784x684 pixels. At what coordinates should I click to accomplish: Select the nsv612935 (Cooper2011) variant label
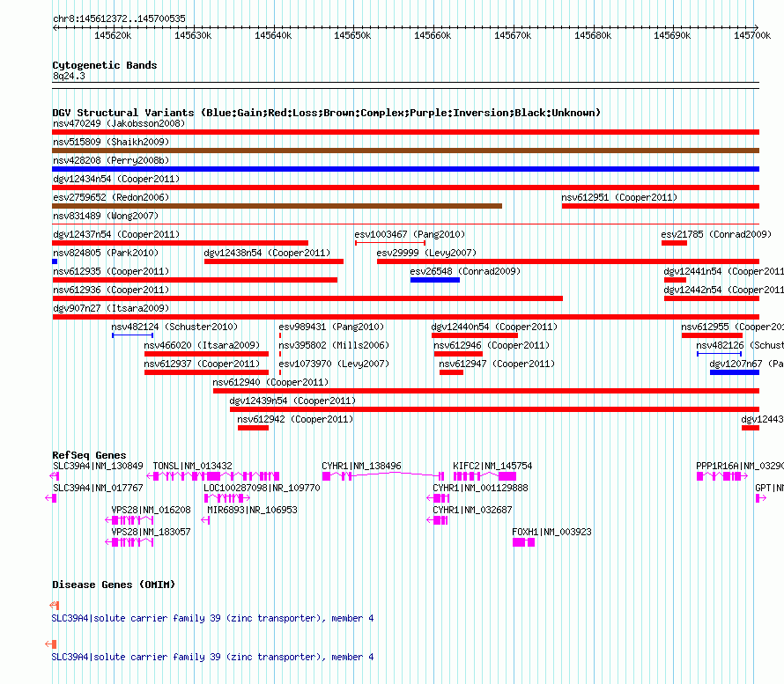tap(111, 271)
